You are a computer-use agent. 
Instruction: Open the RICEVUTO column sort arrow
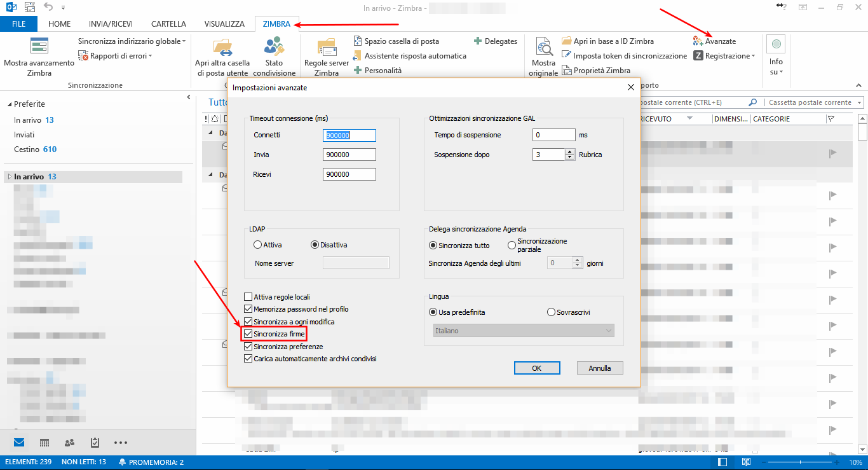click(689, 119)
